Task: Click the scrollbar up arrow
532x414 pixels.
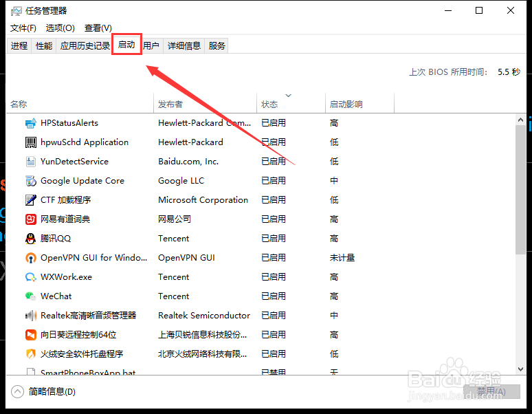Action: [x=520, y=120]
